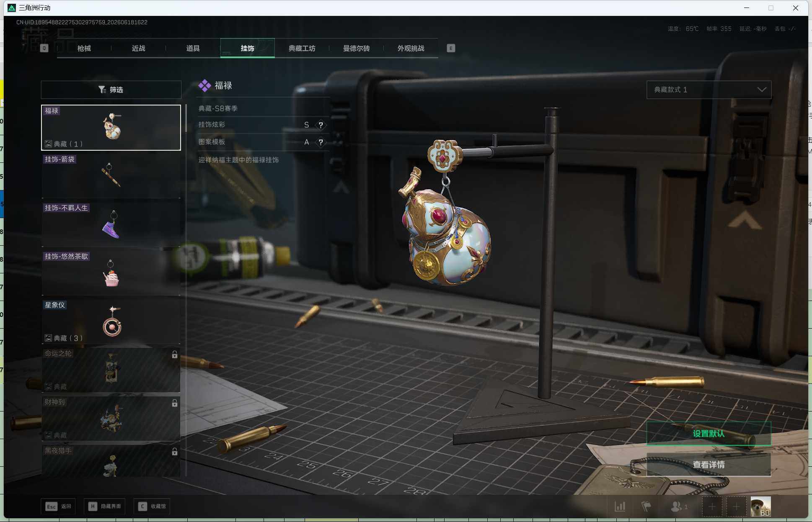Viewport: 812px width, 522px height.
Task: Click the lock icon on 命运之轮
Action: [x=175, y=355]
